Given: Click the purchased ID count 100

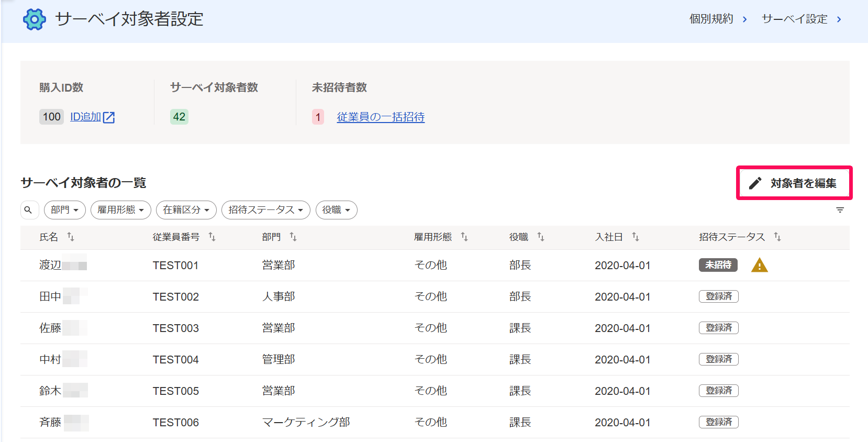Looking at the screenshot, I should click(x=51, y=117).
